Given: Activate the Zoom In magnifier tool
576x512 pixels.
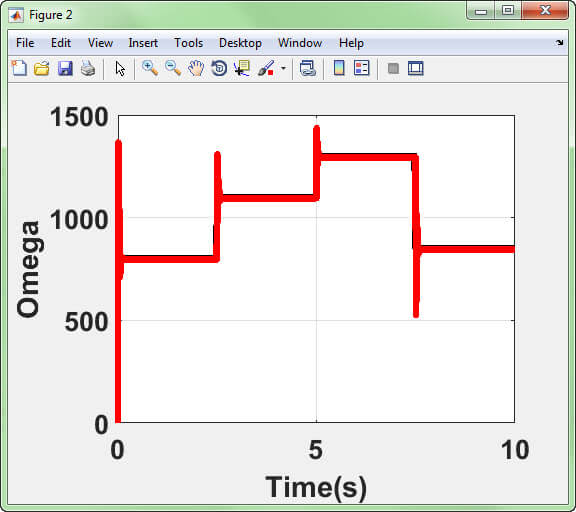Looking at the screenshot, I should click(x=150, y=68).
